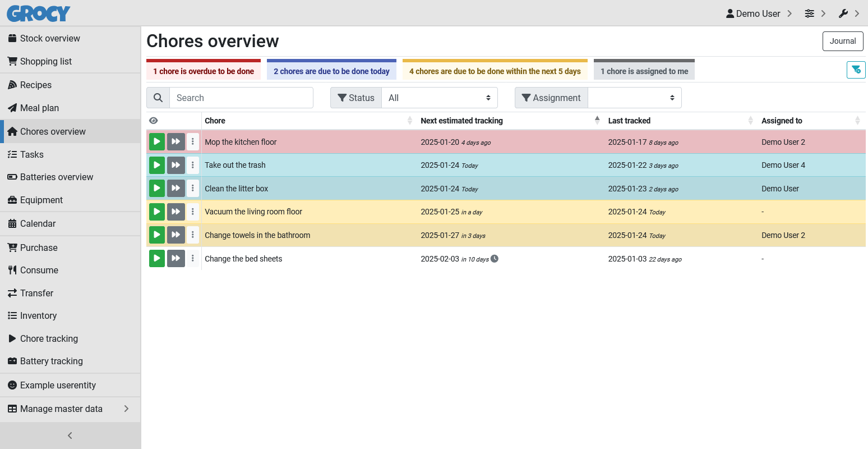Open the sliders view settings icon in header

(x=809, y=13)
